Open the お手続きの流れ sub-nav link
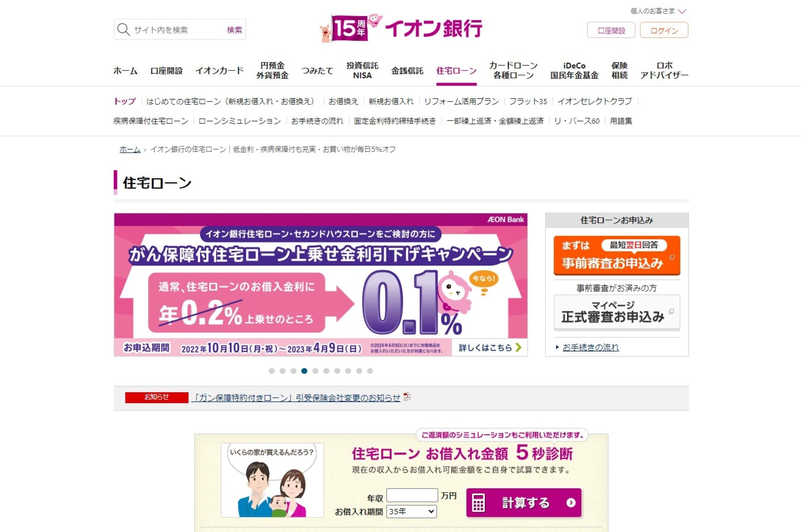This screenshot has height=532, width=801. click(317, 121)
